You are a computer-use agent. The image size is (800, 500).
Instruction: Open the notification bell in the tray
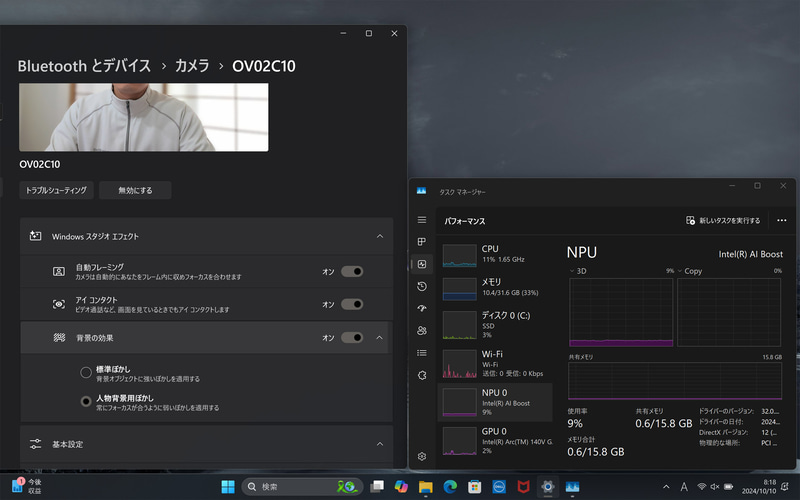coord(785,487)
